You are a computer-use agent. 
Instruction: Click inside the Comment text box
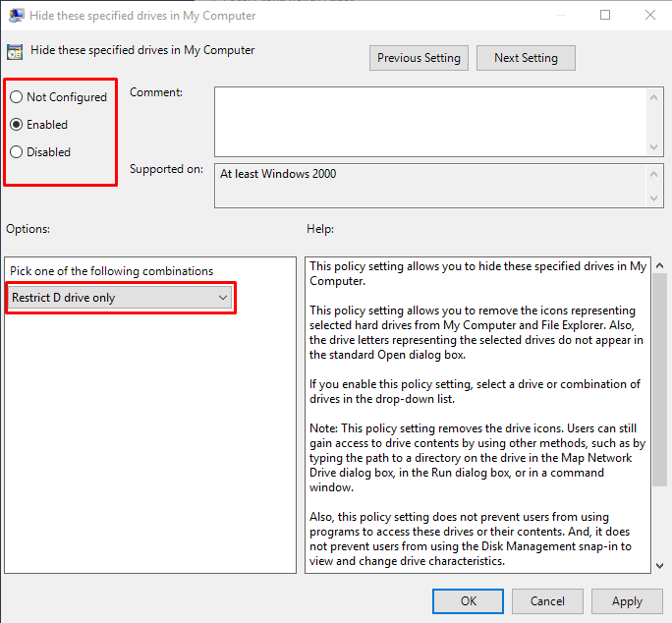(x=430, y=121)
